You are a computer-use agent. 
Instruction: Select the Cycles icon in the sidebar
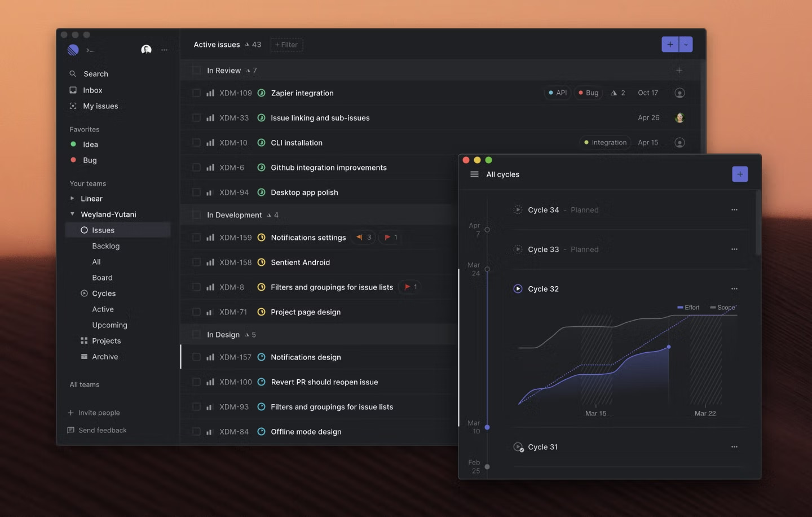(83, 293)
